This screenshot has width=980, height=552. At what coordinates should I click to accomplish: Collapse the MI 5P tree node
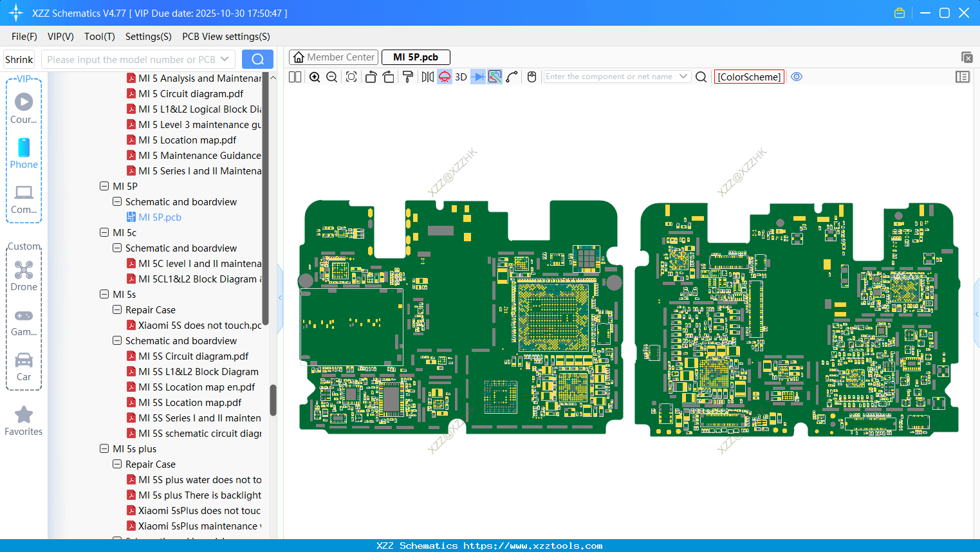104,187
